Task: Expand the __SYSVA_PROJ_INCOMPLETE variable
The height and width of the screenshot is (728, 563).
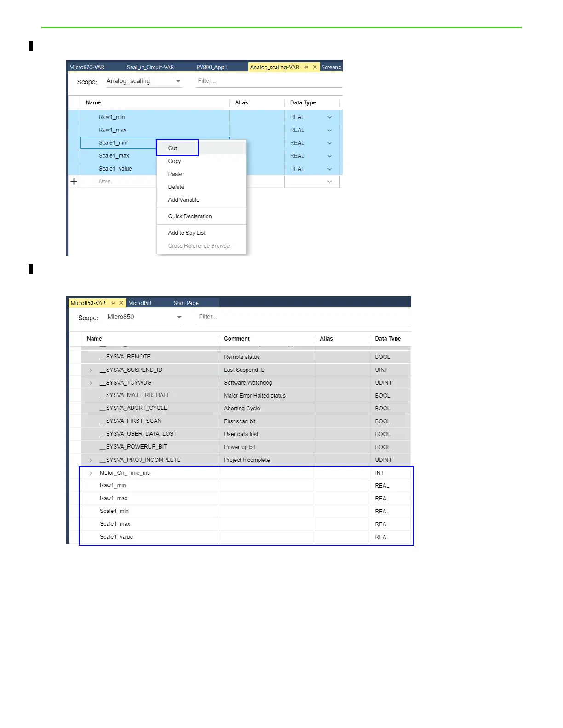Action: click(91, 460)
